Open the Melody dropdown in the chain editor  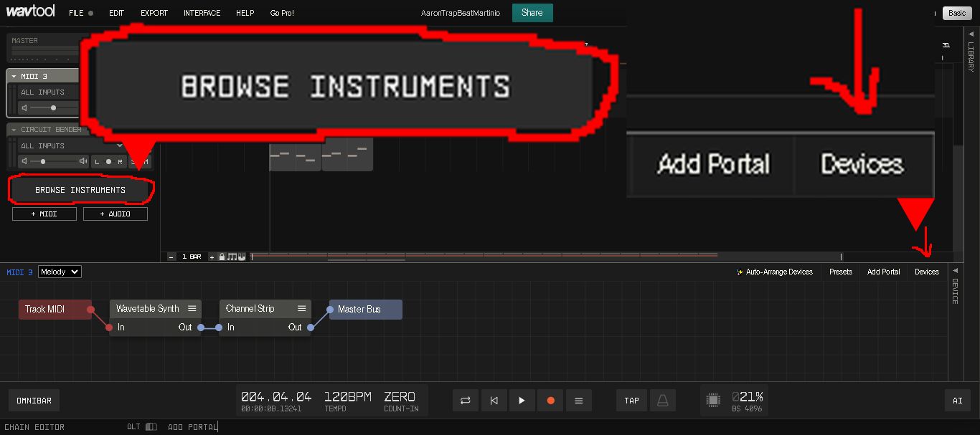59,272
